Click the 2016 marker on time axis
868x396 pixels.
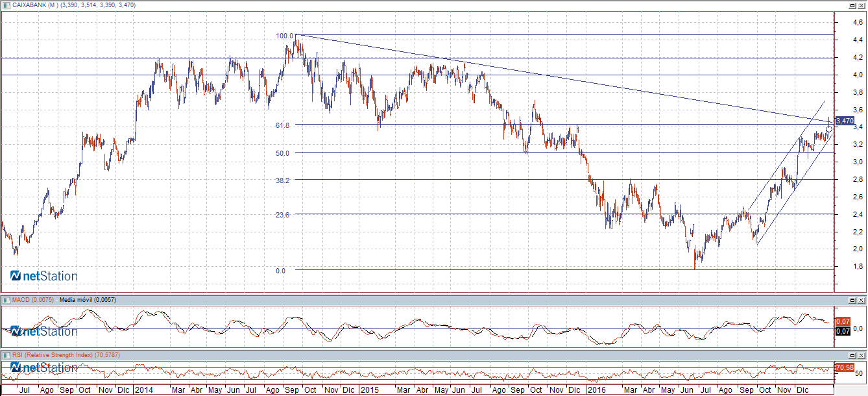(595, 390)
